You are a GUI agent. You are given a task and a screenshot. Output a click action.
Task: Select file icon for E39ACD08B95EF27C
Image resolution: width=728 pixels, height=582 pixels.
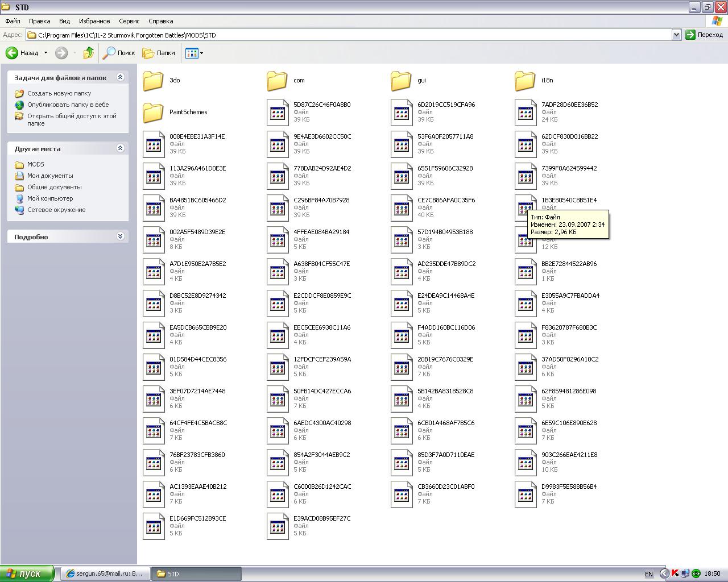click(278, 526)
